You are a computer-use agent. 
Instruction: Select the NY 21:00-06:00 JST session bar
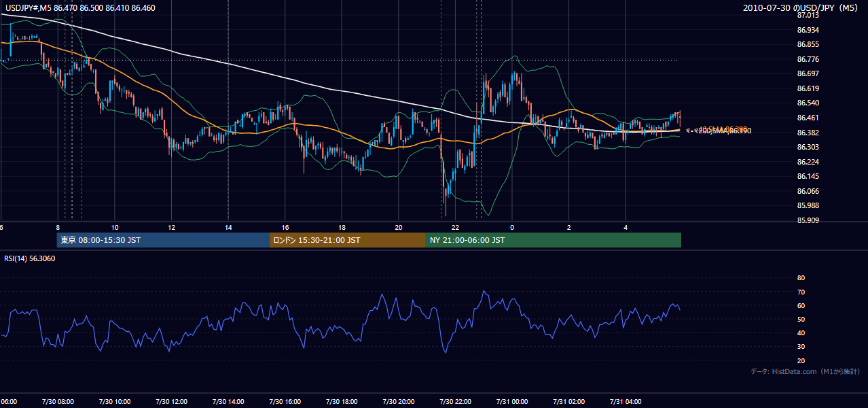pos(554,240)
